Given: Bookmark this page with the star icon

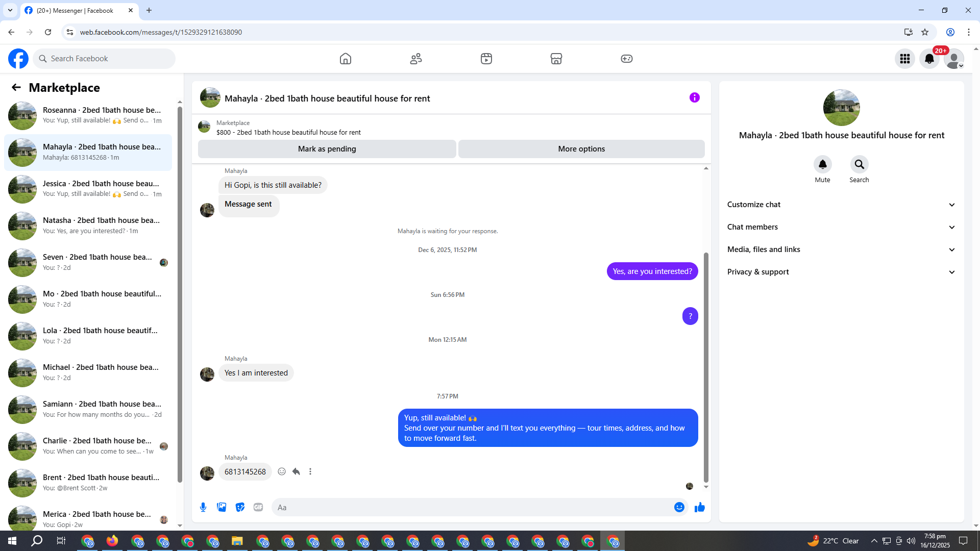Looking at the screenshot, I should [x=925, y=32].
